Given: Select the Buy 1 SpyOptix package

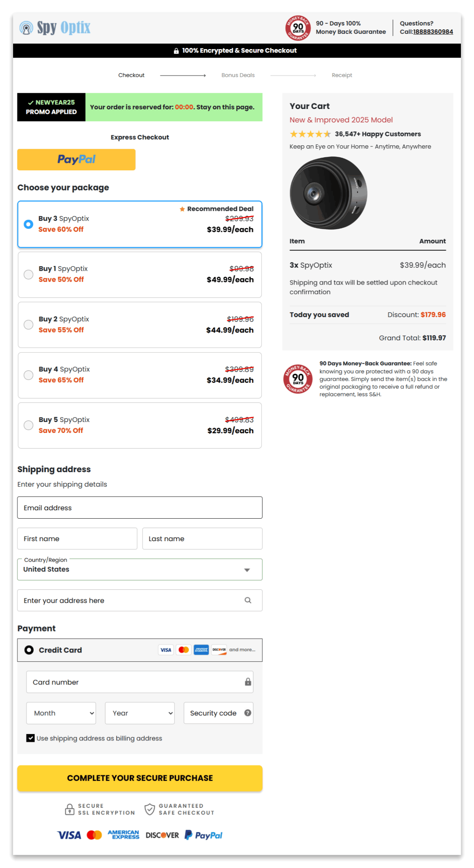Looking at the screenshot, I should click(28, 274).
